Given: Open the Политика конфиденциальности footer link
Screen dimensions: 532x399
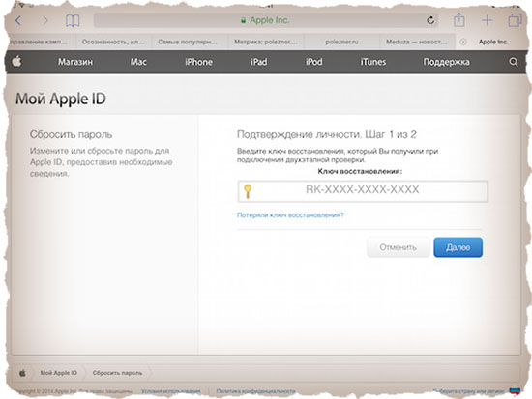Looking at the screenshot, I should 255,391.
